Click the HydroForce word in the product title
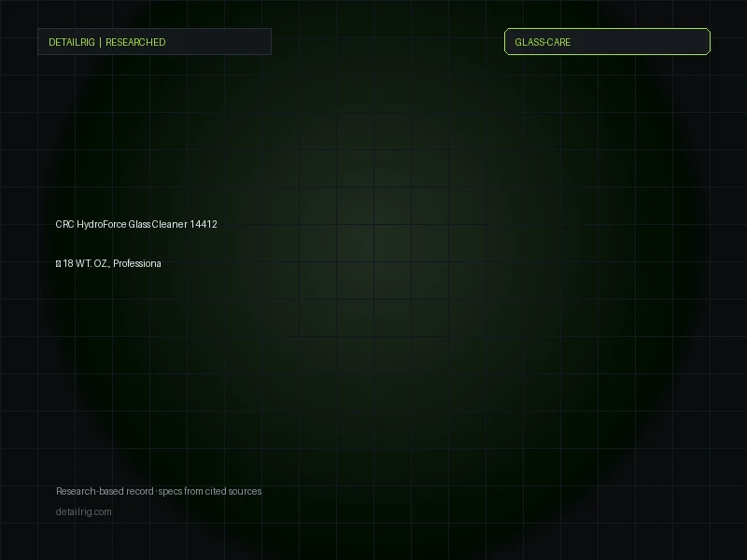Image resolution: width=747 pixels, height=560 pixels. (102, 224)
